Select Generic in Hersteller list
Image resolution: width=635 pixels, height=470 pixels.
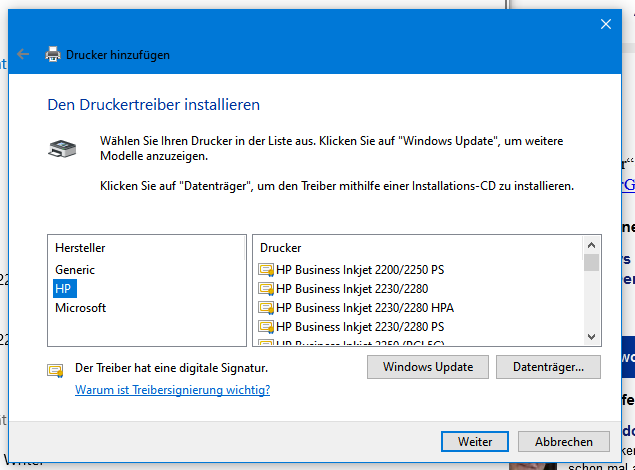click(75, 270)
